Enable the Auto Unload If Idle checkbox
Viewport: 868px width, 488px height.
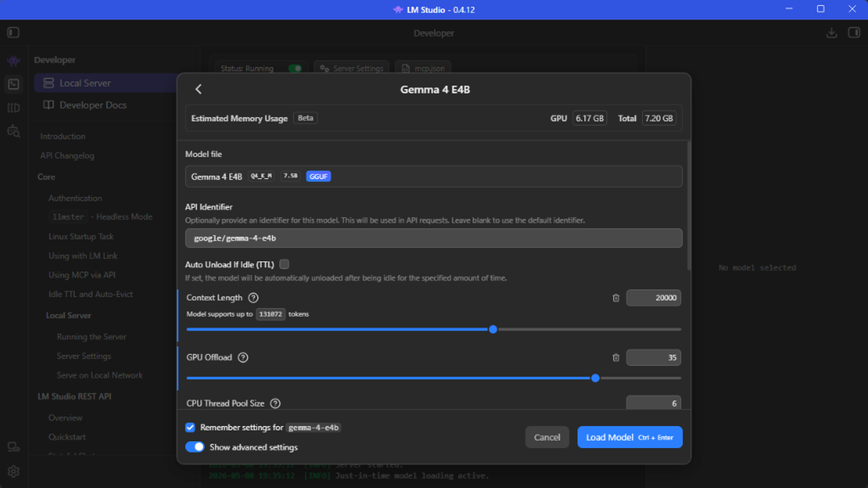pyautogui.click(x=284, y=264)
